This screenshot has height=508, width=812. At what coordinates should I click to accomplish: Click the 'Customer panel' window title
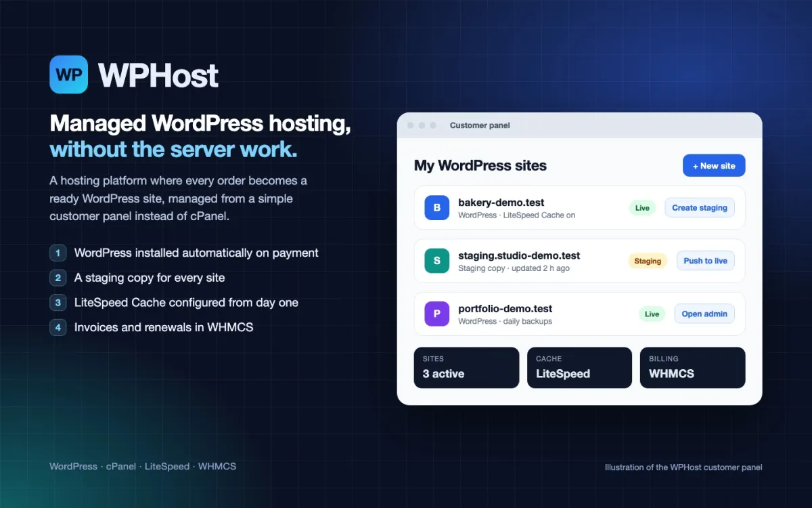[x=480, y=125]
